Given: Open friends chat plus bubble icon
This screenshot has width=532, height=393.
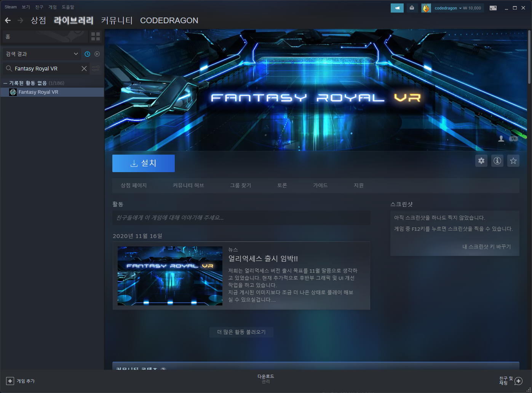Looking at the screenshot, I should [x=518, y=381].
